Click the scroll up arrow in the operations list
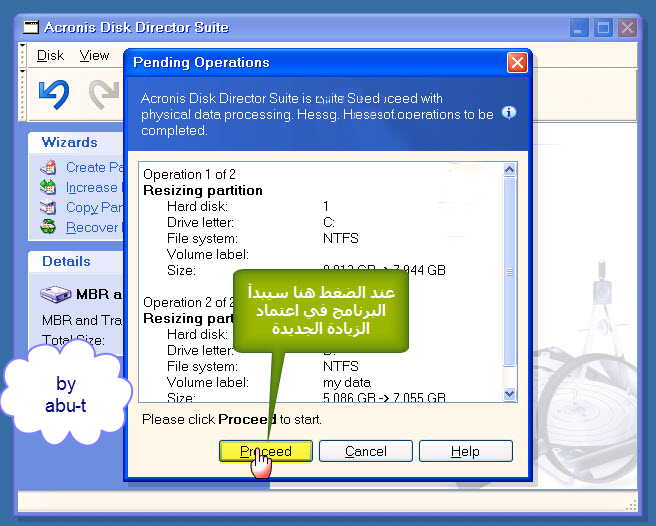Image resolution: width=656 pixels, height=526 pixels. [510, 169]
